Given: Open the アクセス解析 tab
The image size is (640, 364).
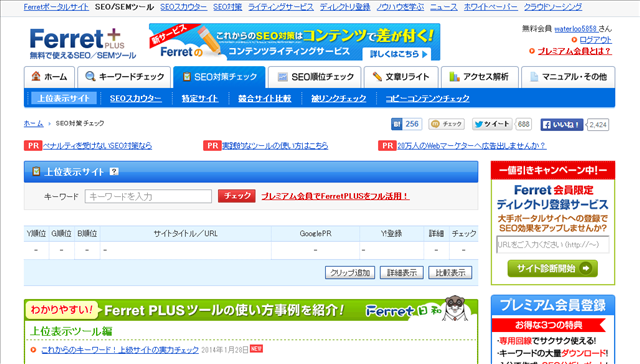Looking at the screenshot, I should pos(480,77).
